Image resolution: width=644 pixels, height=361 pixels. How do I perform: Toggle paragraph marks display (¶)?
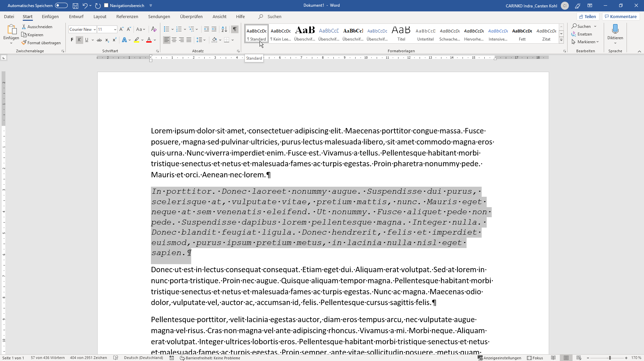[235, 29]
